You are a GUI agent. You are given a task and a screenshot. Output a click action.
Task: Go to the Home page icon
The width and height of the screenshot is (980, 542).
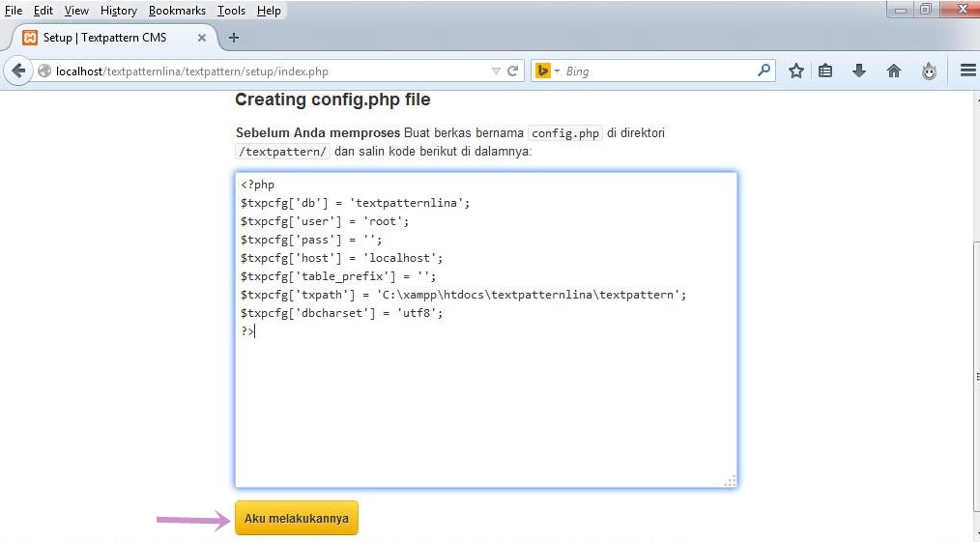tap(894, 71)
